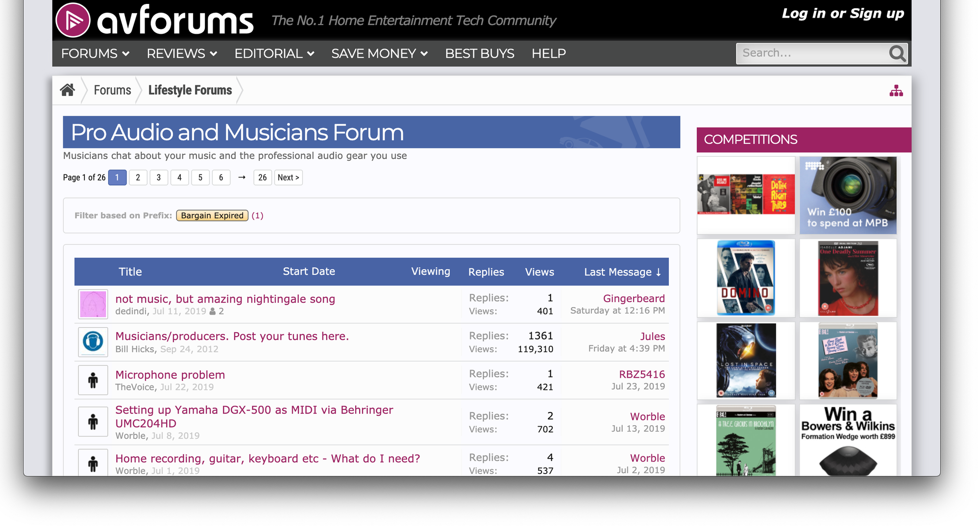
Task: Click the home breadcrumb icon
Action: (67, 90)
